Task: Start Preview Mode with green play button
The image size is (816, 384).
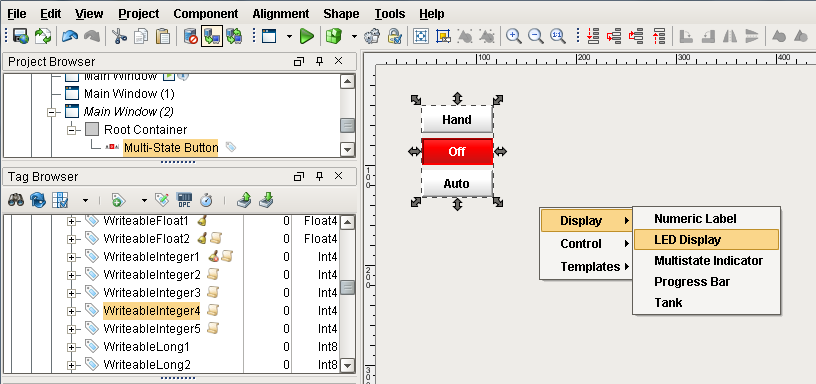Action: point(307,36)
